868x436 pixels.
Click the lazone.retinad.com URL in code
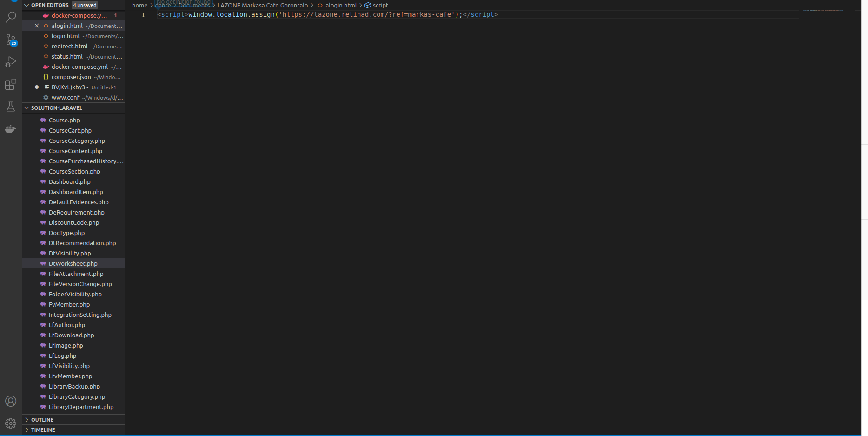pos(366,15)
